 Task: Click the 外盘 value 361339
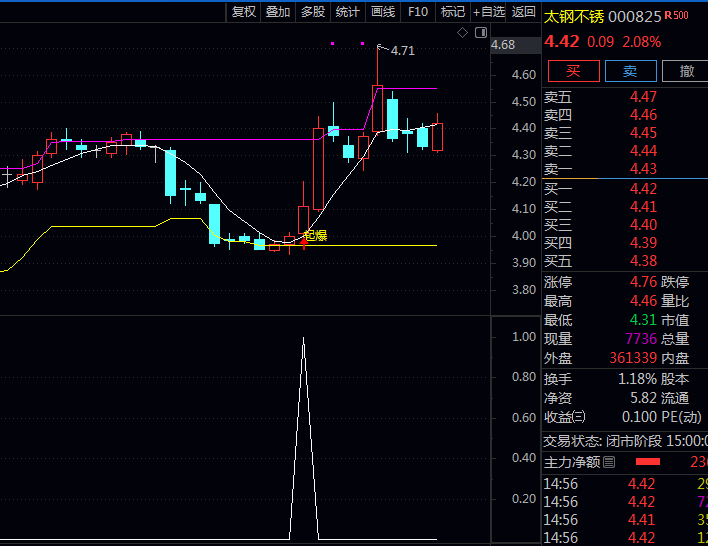(633, 358)
